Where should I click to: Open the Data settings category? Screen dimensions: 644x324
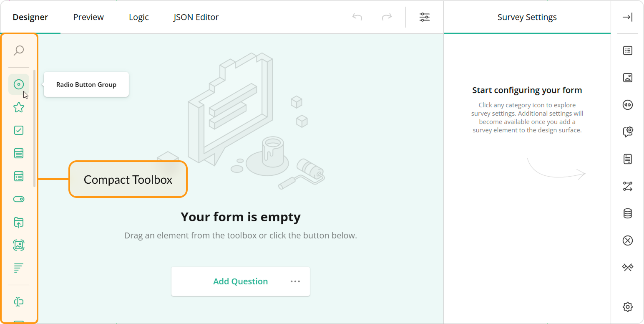point(627,213)
